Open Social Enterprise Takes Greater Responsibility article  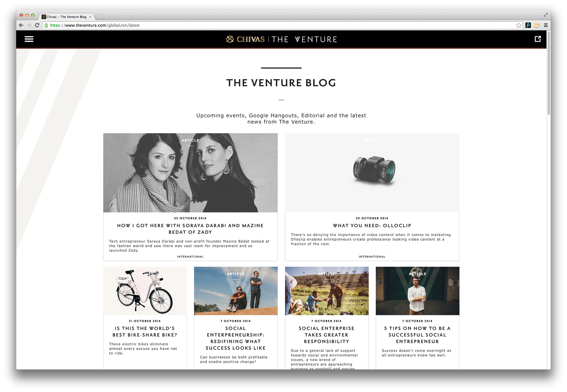pos(327,335)
